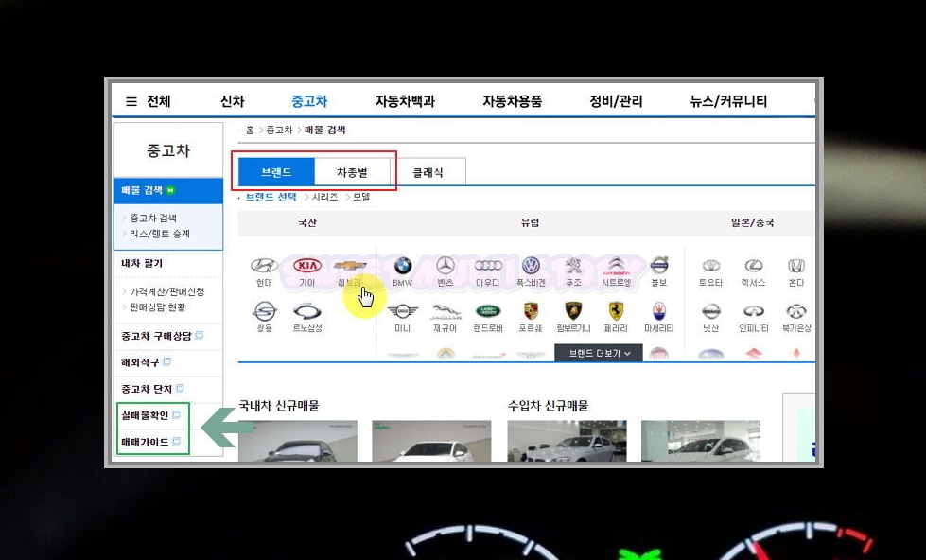Choose the 북기은상 brand logo
Viewport: 926px width, 560px height.
tap(796, 311)
